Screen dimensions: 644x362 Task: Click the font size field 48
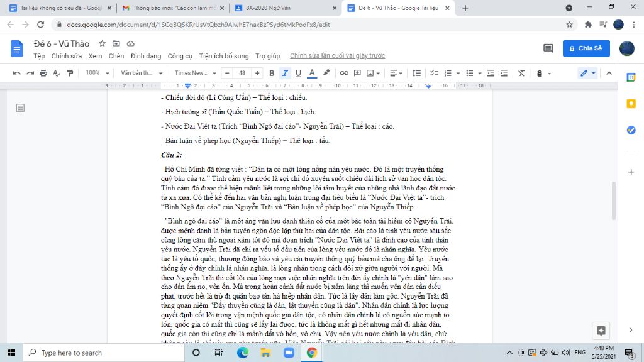pos(242,73)
